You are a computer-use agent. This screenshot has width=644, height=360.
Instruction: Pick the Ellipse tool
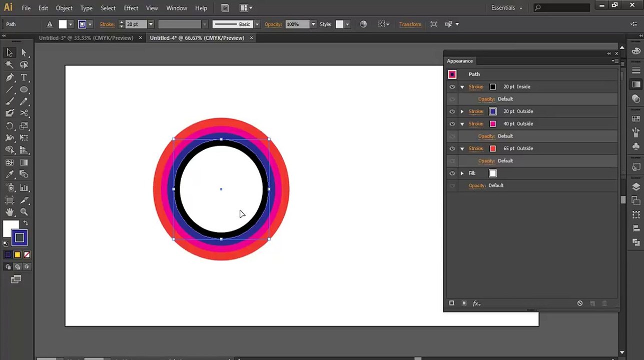[24, 89]
